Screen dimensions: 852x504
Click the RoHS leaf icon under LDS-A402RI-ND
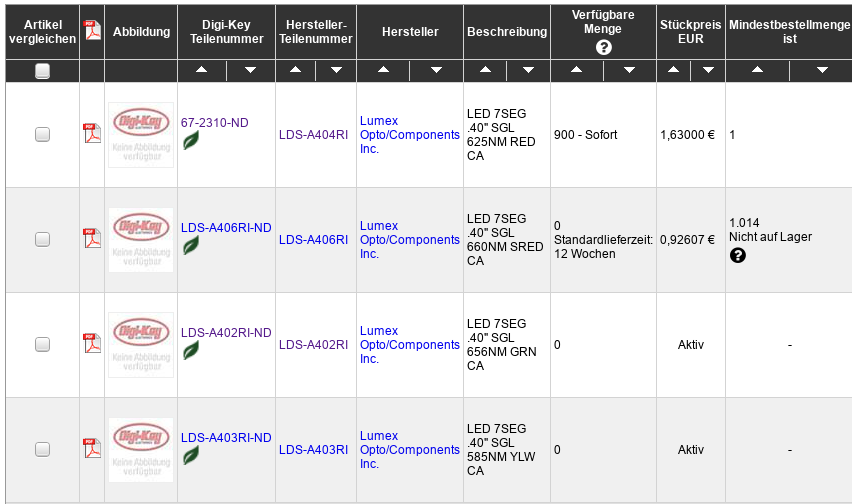(x=190, y=350)
